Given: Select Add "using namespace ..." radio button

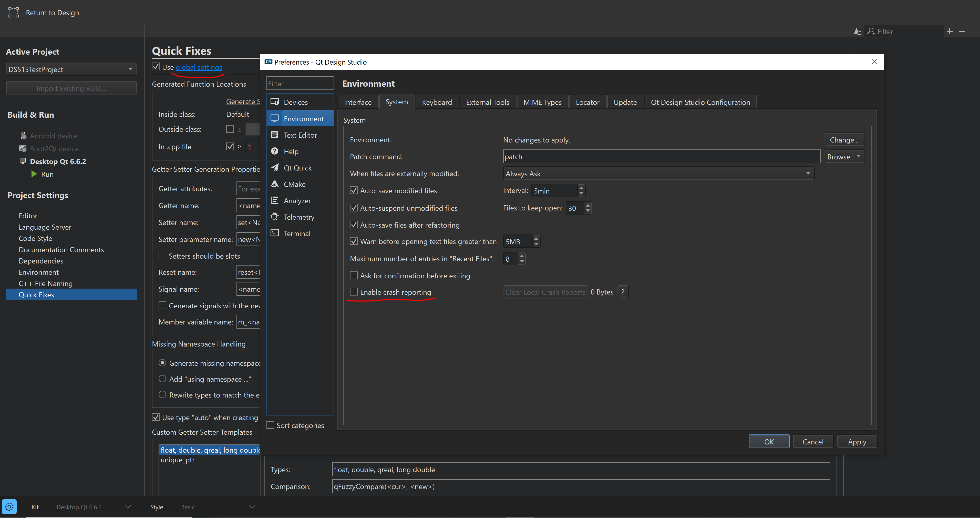Looking at the screenshot, I should [x=162, y=379].
